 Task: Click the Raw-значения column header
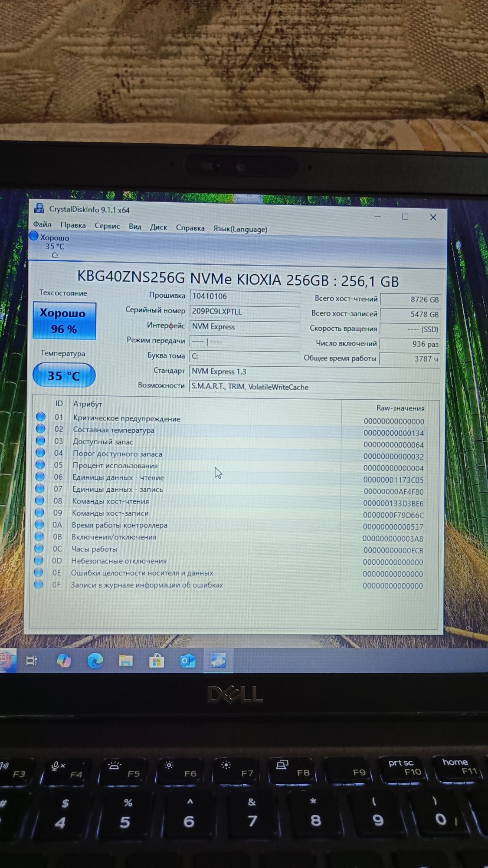pyautogui.click(x=400, y=408)
